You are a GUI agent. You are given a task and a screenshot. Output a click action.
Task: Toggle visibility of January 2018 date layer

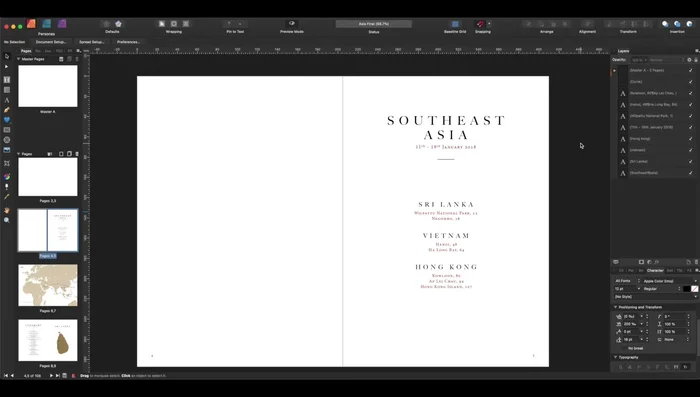[691, 127]
